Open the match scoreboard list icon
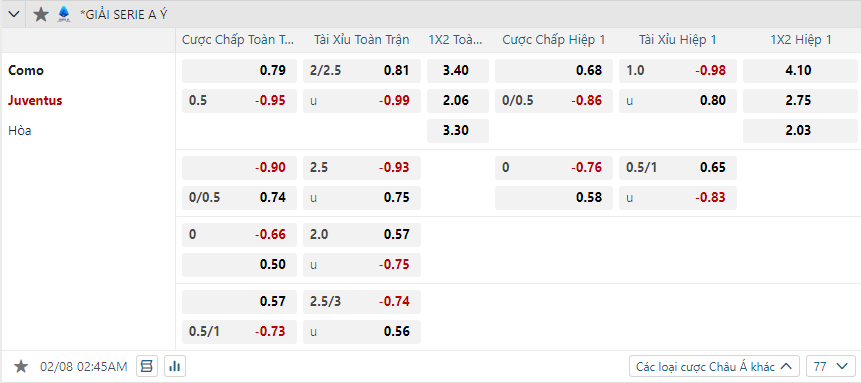861x383 pixels. tap(147, 366)
